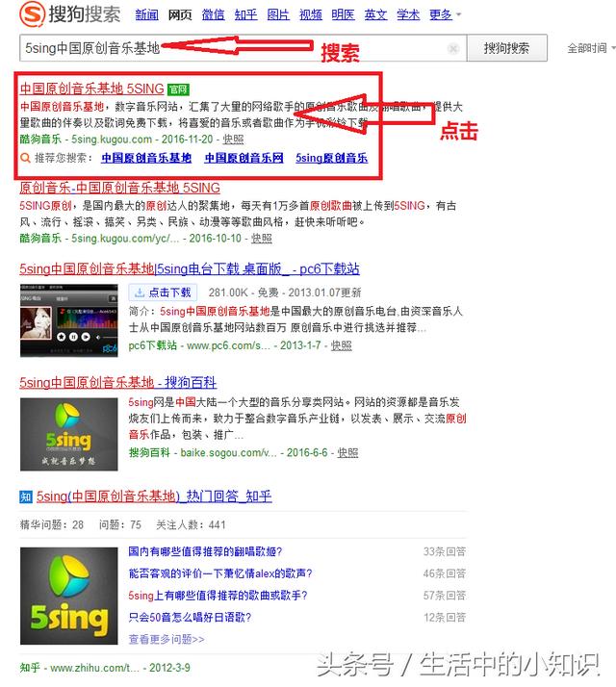Click the green 官网 badge
The width and height of the screenshot is (616, 687).
click(x=178, y=89)
